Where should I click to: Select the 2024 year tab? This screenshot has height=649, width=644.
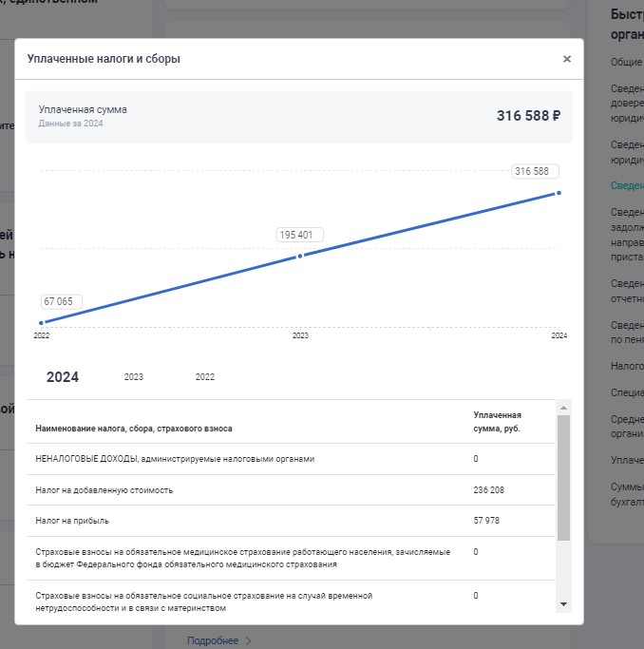point(63,377)
